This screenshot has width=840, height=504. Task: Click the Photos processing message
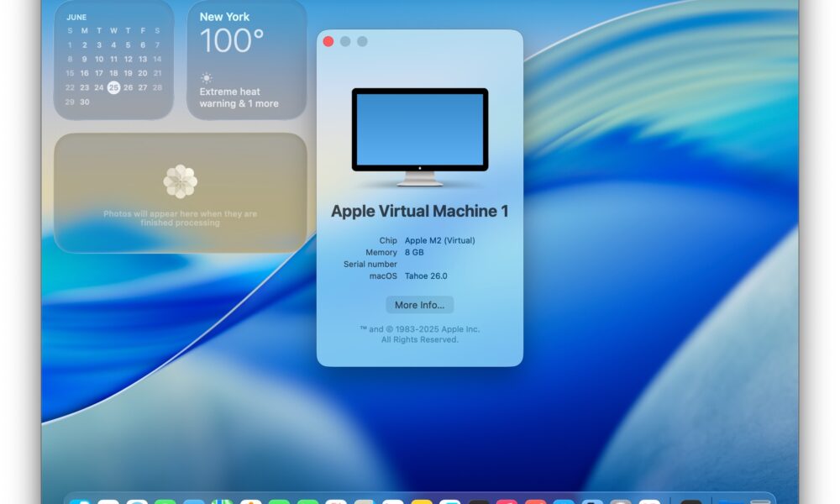[x=180, y=218]
